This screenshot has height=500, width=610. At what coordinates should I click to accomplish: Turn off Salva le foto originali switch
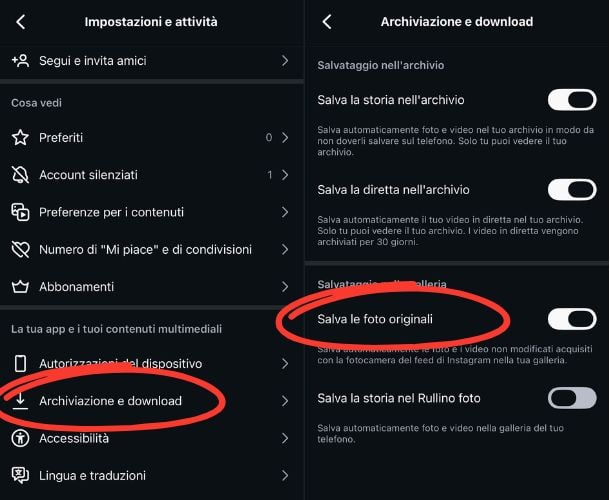coord(572,319)
